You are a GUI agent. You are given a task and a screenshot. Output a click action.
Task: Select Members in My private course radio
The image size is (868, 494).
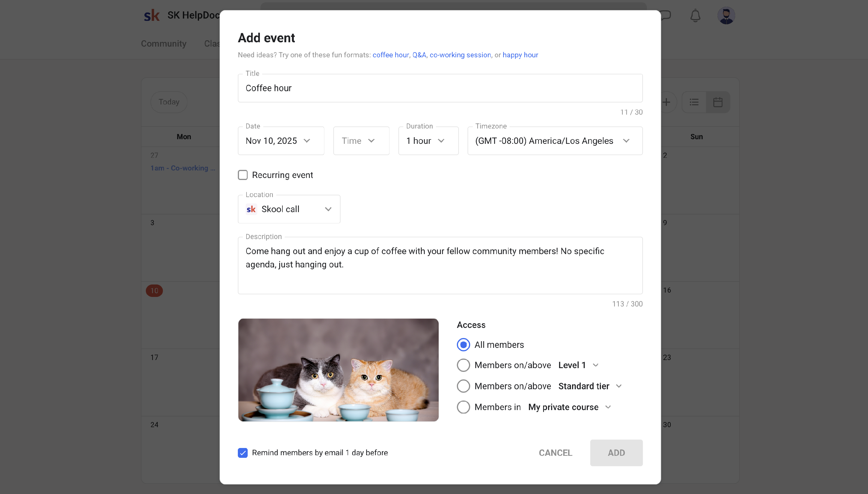(x=463, y=407)
